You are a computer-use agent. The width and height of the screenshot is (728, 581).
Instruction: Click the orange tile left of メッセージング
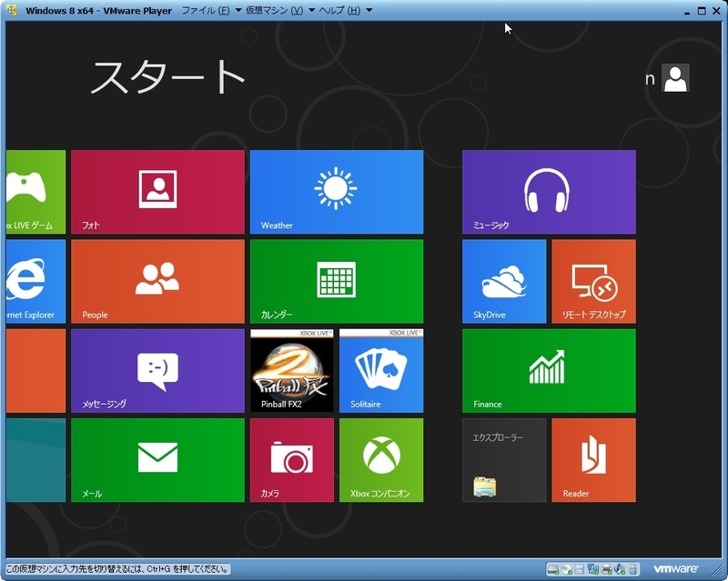point(35,371)
